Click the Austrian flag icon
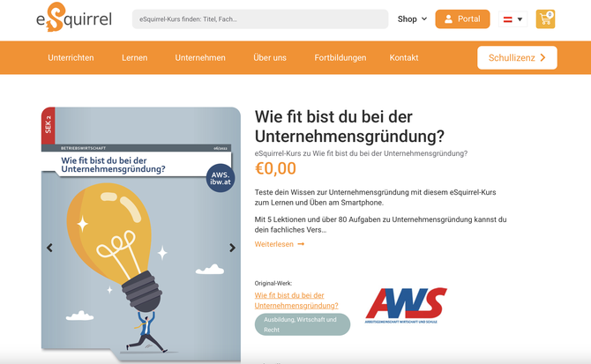591x364 pixels. 508,19
